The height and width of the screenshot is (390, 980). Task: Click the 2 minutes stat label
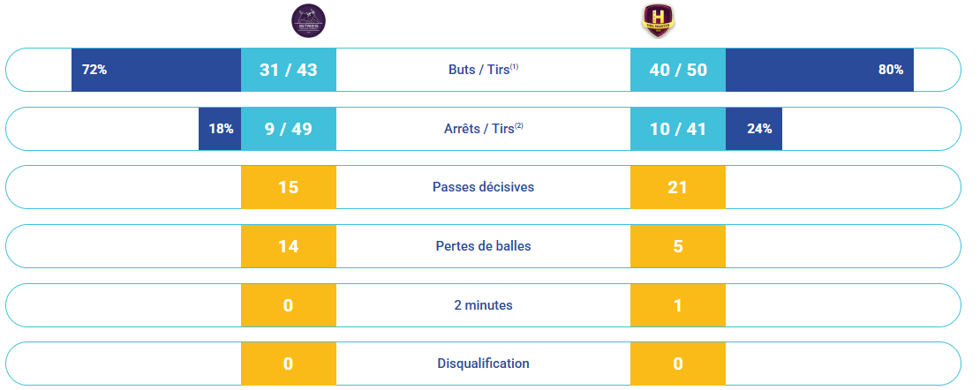point(483,305)
